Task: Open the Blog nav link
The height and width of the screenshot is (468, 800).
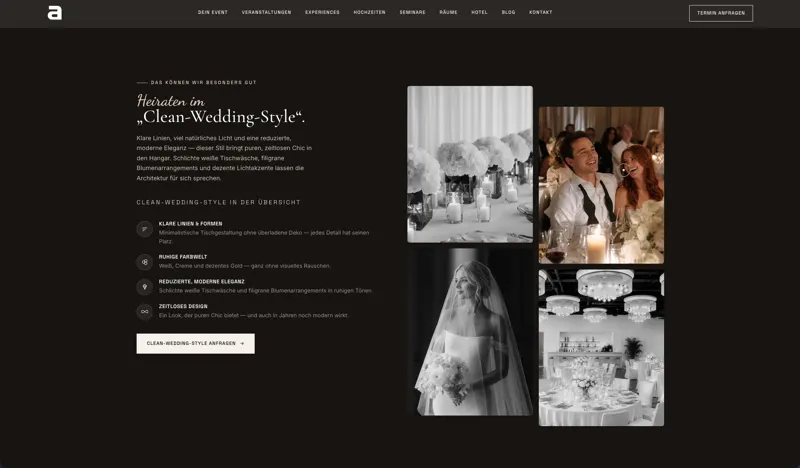Action: click(508, 12)
